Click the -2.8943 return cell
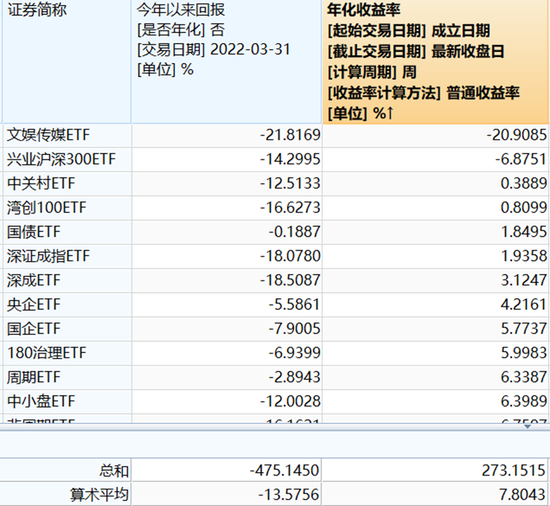The width and height of the screenshot is (550, 506). [227, 377]
